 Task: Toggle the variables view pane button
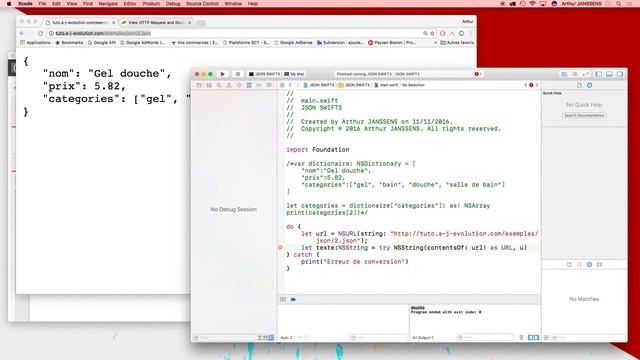point(531,338)
